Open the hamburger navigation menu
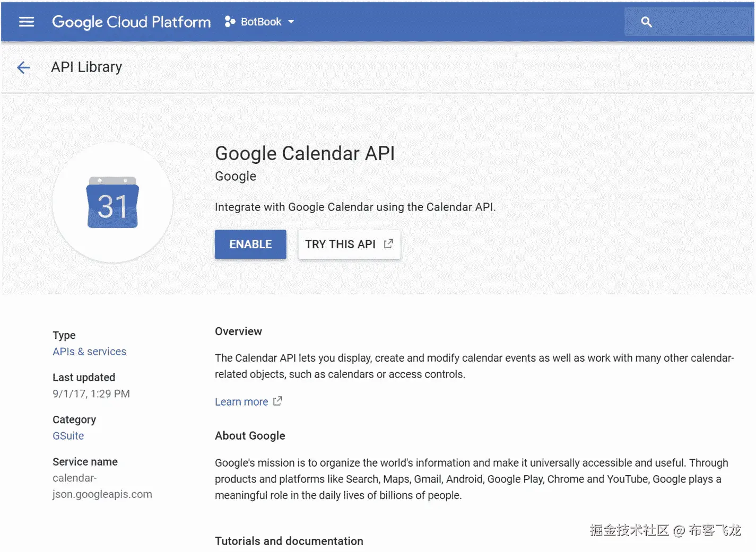 tap(27, 22)
